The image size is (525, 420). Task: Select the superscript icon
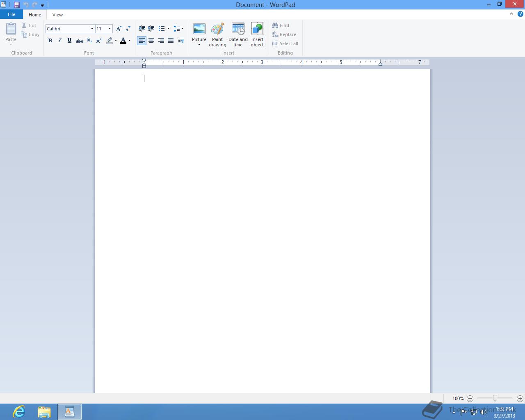click(98, 41)
